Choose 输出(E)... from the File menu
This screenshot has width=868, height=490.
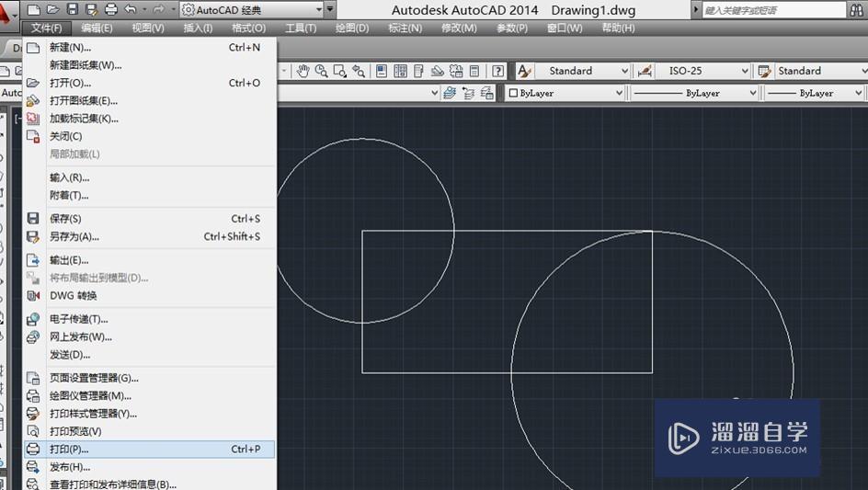(x=150, y=260)
